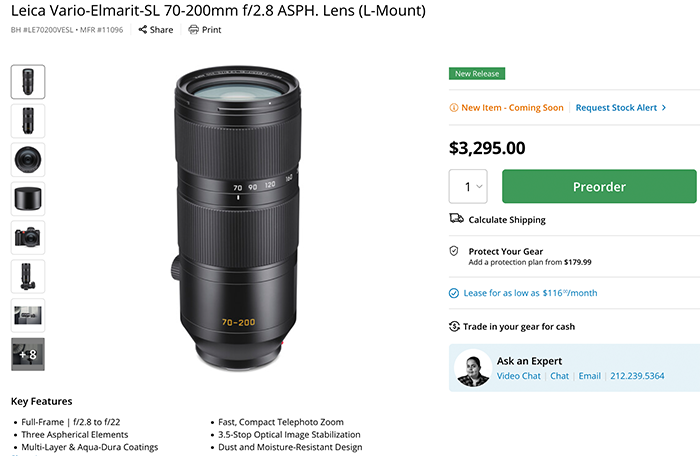
Task: Click the Coming Soon info icon
Action: [455, 107]
